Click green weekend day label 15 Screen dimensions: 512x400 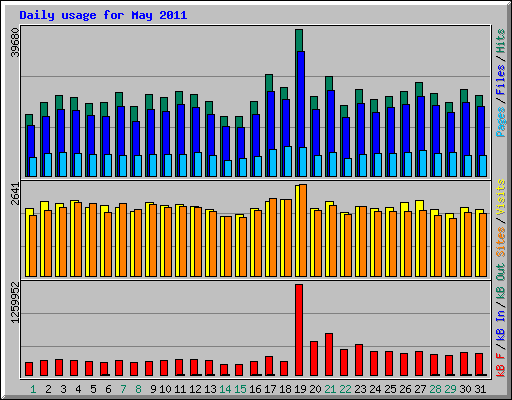point(240,389)
